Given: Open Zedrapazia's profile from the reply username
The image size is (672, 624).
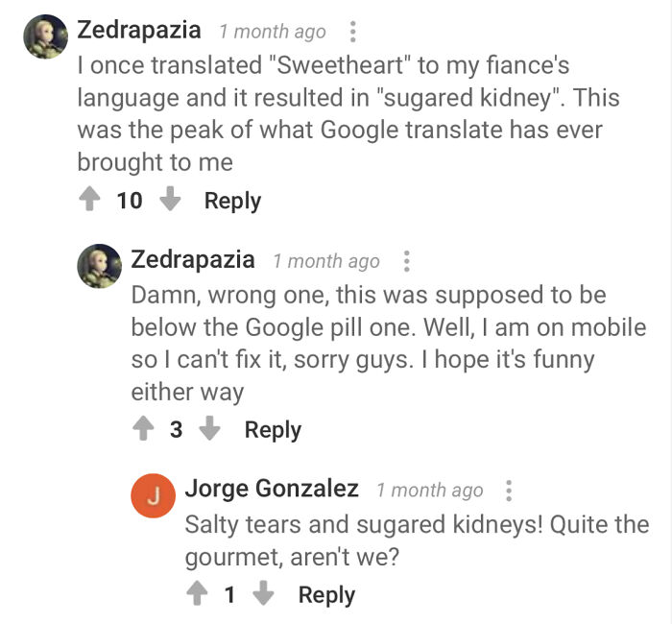Looking at the screenshot, I should click(x=193, y=259).
